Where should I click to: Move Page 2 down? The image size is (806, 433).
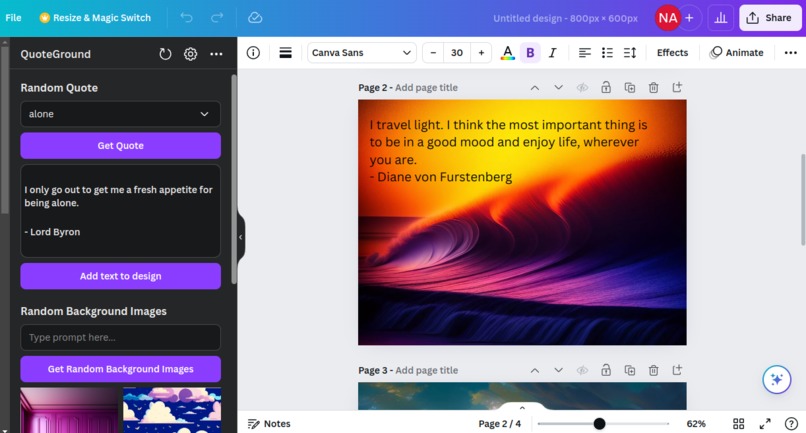coord(558,87)
